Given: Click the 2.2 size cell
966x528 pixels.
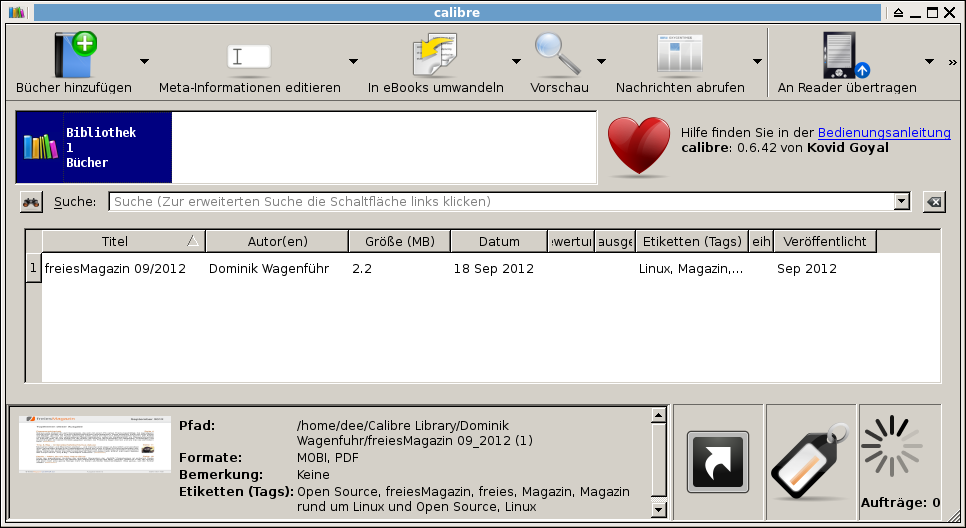Looking at the screenshot, I should [x=400, y=269].
